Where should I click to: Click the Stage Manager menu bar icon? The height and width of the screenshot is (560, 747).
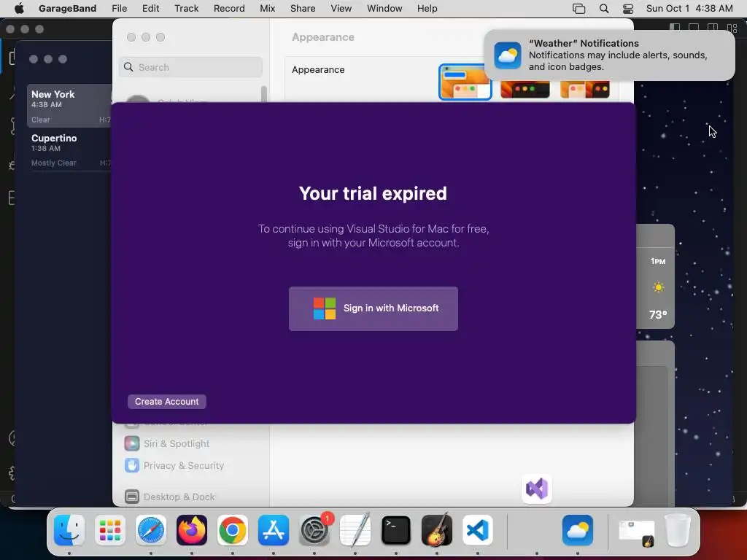[578, 8]
